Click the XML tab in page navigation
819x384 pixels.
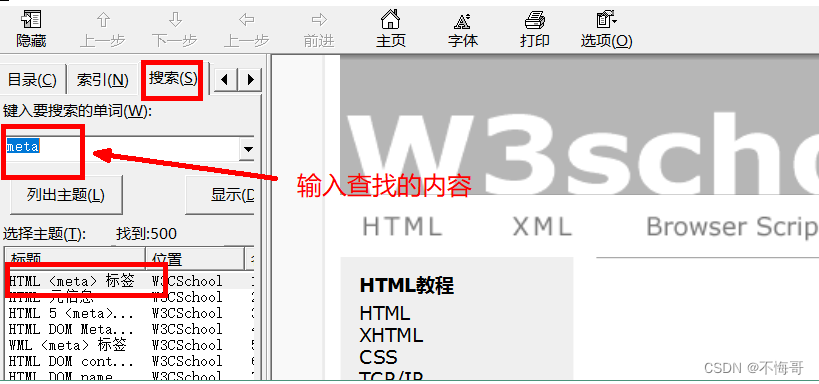(x=542, y=227)
